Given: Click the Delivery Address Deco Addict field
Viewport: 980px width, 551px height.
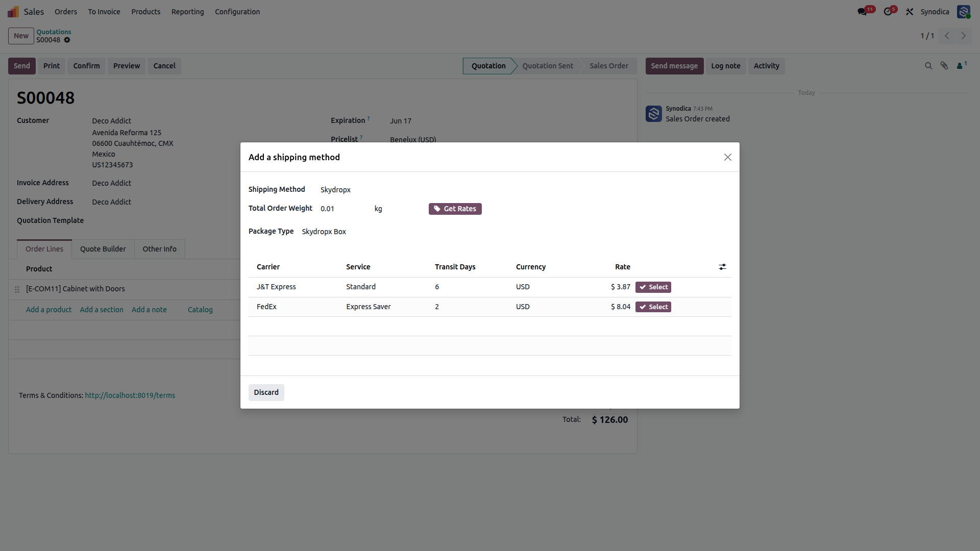Looking at the screenshot, I should [112, 202].
